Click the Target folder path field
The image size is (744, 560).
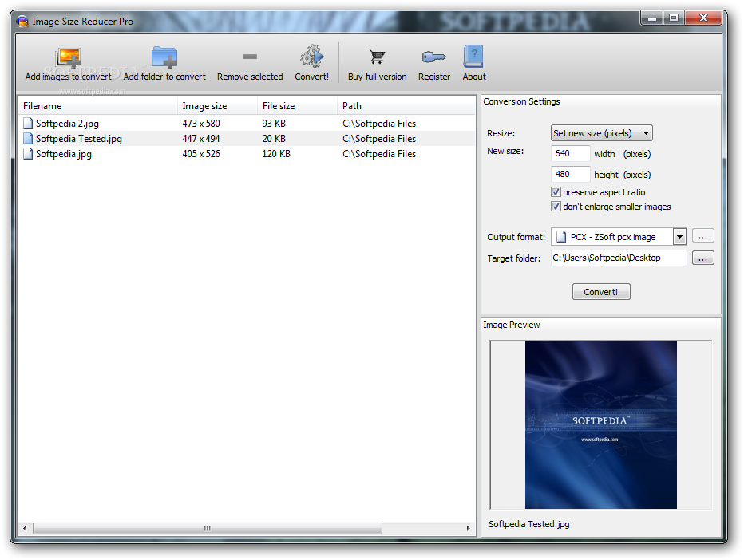619,258
